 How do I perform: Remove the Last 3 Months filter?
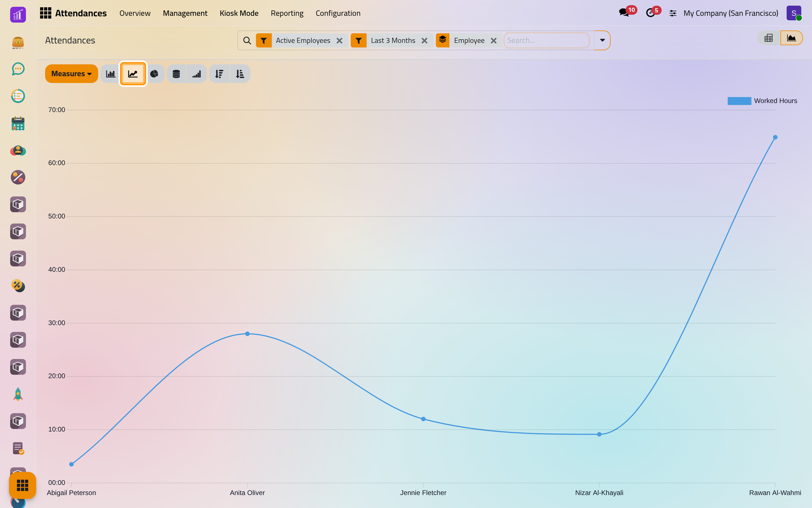(x=424, y=41)
